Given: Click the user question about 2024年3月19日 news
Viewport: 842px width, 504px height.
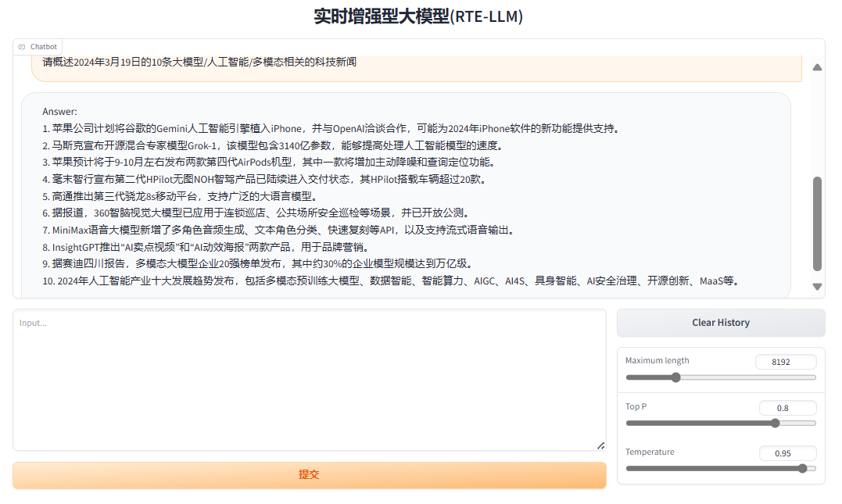Looking at the screenshot, I should [199, 63].
